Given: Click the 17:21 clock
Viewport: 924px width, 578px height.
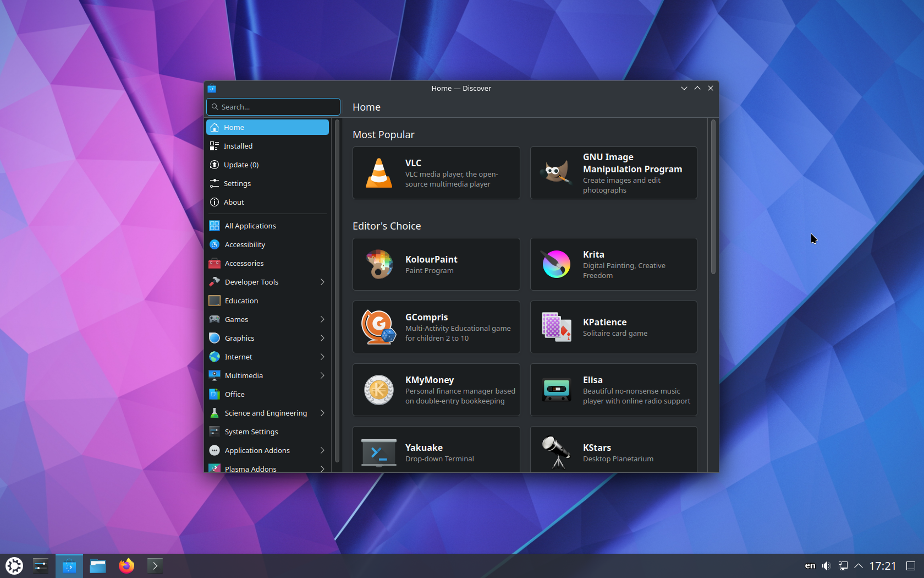Looking at the screenshot, I should [883, 566].
